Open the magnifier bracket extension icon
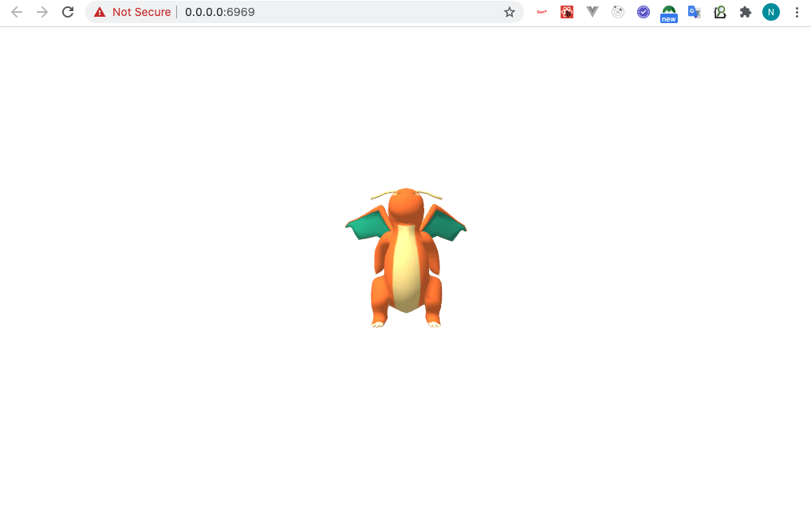The height and width of the screenshot is (532, 811). point(719,12)
